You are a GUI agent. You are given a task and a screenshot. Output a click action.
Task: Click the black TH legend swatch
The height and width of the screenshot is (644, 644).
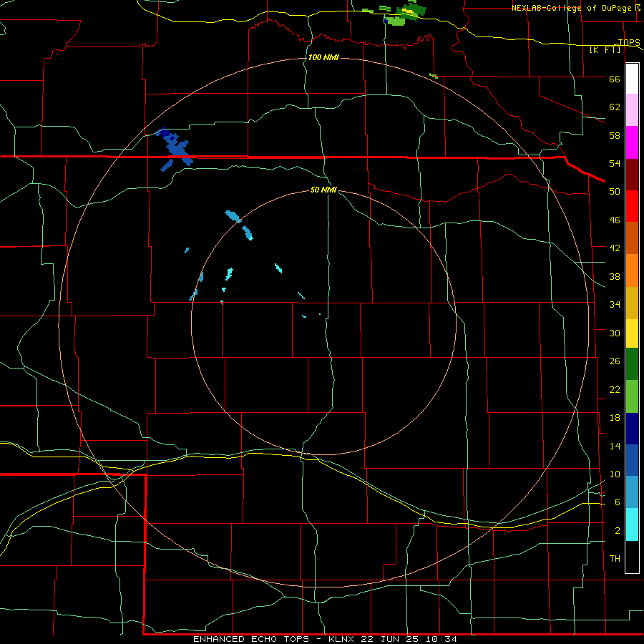coord(632,557)
